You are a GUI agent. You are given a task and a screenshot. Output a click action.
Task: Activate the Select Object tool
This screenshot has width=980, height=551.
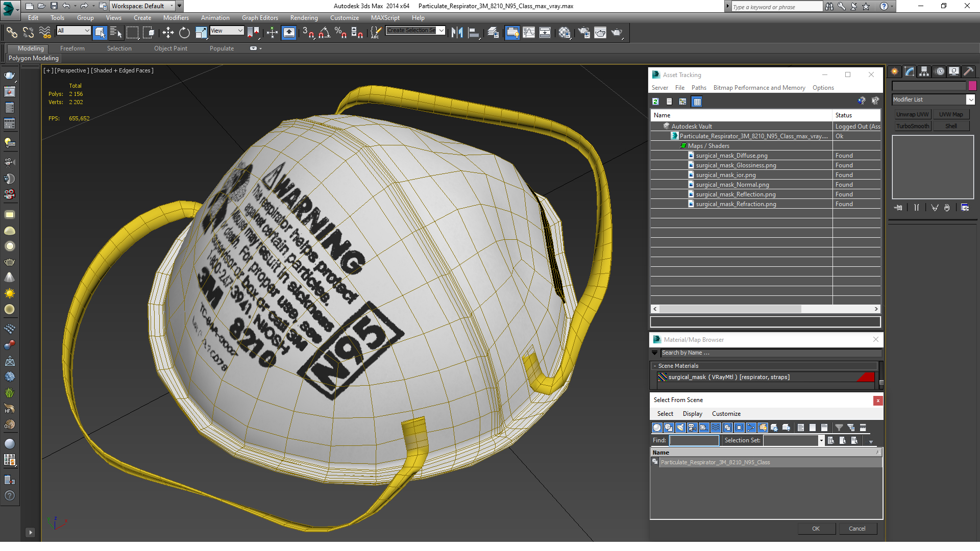coord(100,33)
